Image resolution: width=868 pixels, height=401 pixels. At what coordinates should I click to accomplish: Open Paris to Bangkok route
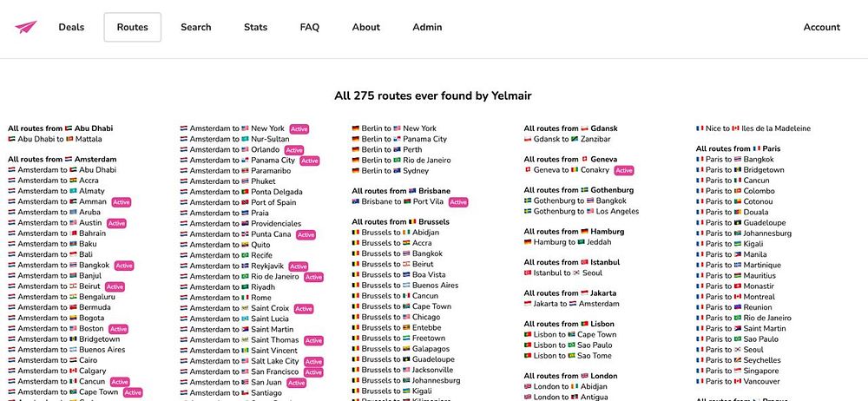[x=735, y=160]
